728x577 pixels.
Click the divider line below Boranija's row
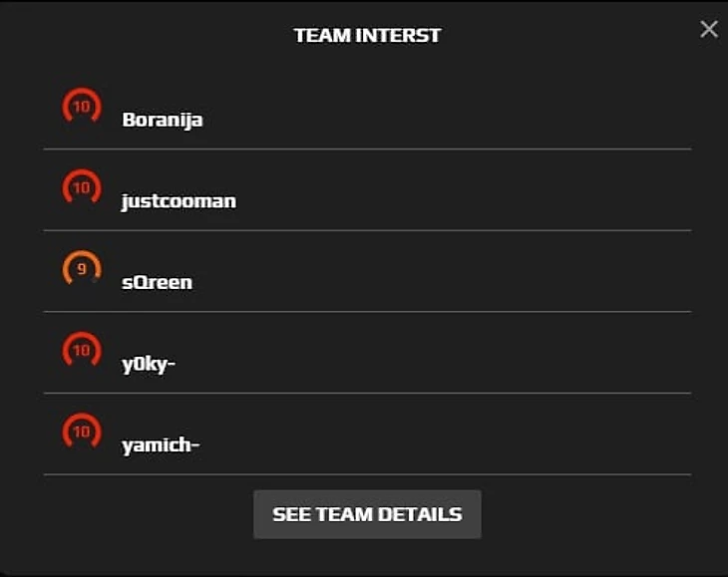pyautogui.click(x=367, y=149)
